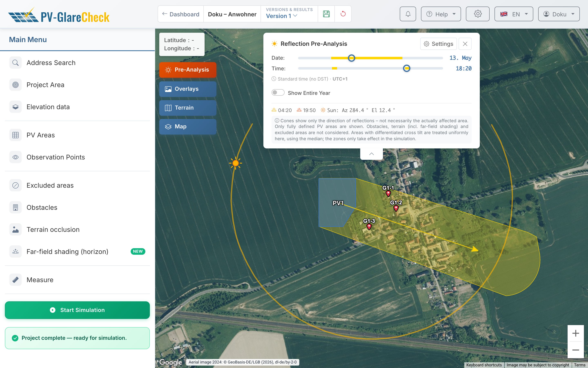
Task: Click the Excluded areas icon
Action: point(15,185)
